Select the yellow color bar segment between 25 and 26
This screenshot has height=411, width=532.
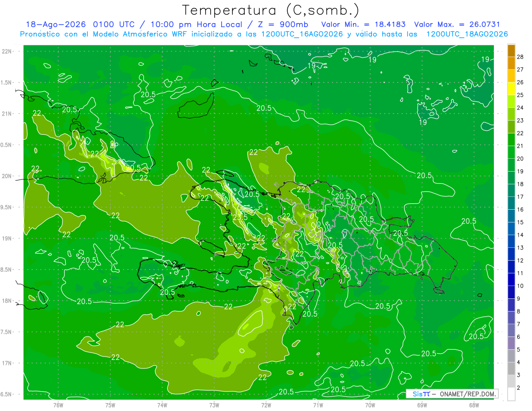click(511, 89)
